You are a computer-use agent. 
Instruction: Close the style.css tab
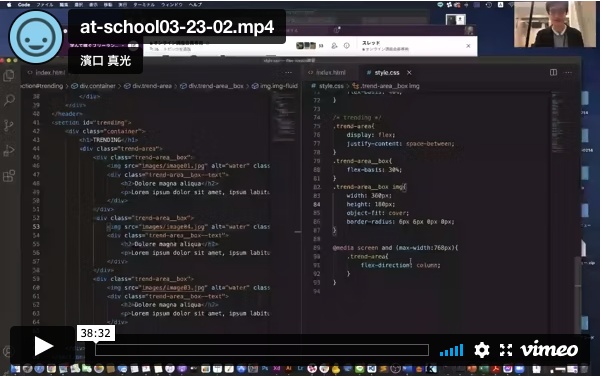click(409, 73)
